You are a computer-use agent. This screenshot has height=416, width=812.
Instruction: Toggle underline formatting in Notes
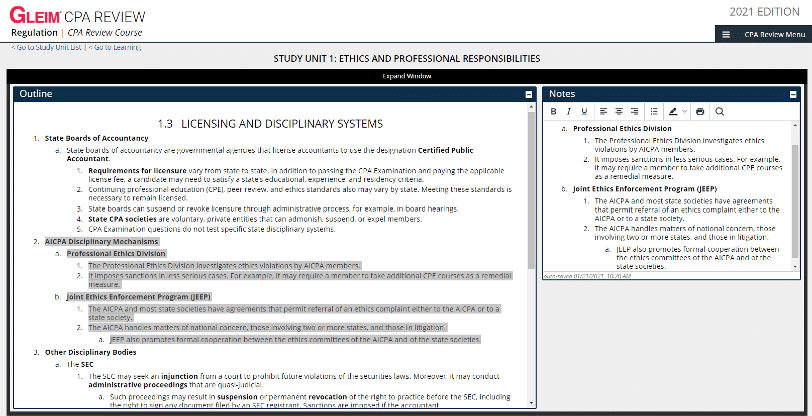click(584, 111)
